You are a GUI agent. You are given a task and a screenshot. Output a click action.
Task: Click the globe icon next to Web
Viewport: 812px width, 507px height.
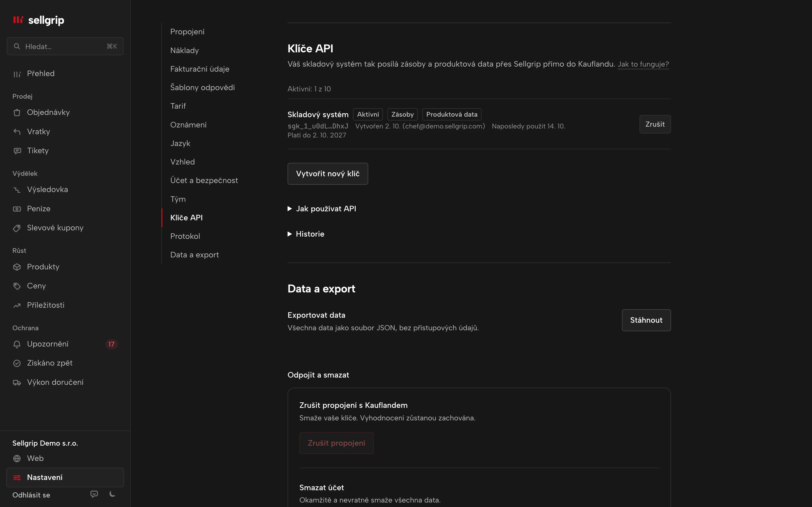(x=17, y=458)
